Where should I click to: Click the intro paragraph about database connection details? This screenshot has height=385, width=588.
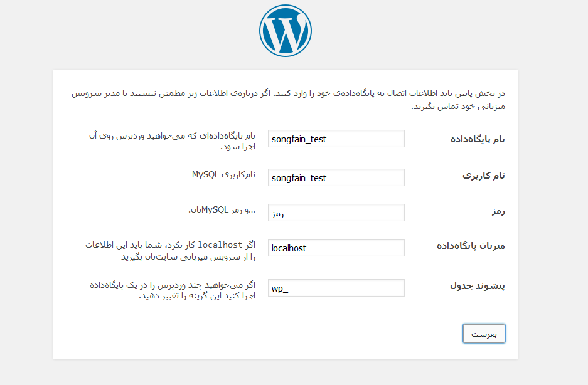[288, 100]
